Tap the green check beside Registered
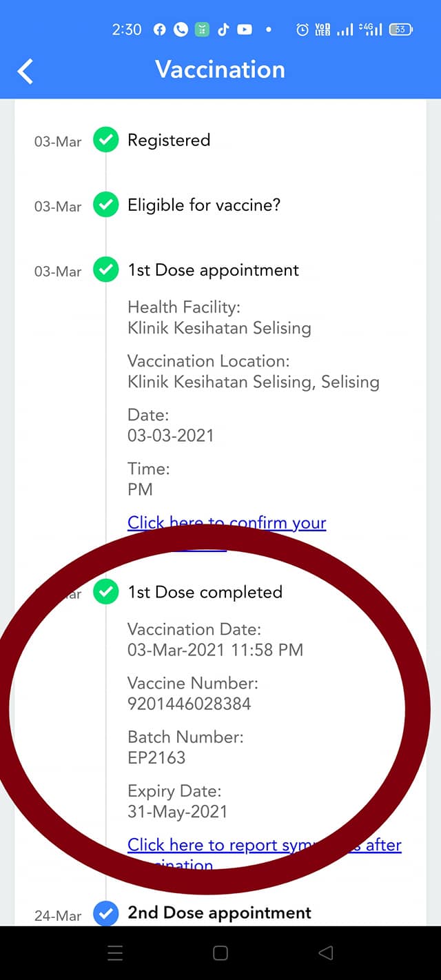The width and height of the screenshot is (441, 980). point(105,140)
